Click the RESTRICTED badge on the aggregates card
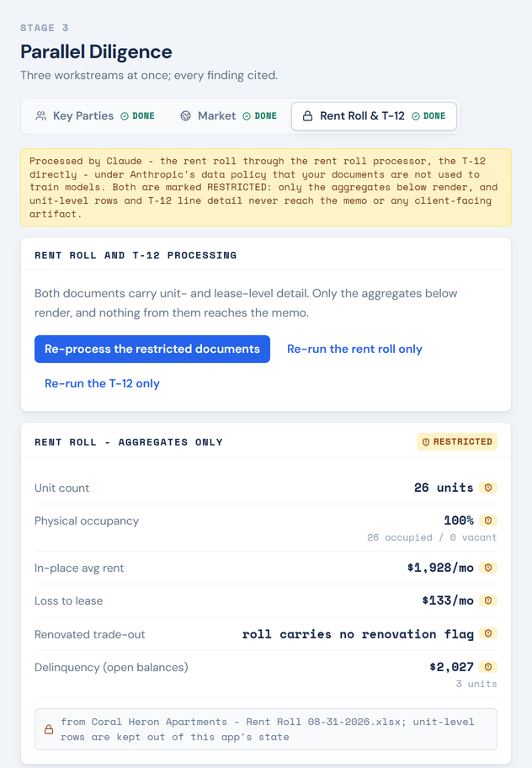 coord(457,442)
